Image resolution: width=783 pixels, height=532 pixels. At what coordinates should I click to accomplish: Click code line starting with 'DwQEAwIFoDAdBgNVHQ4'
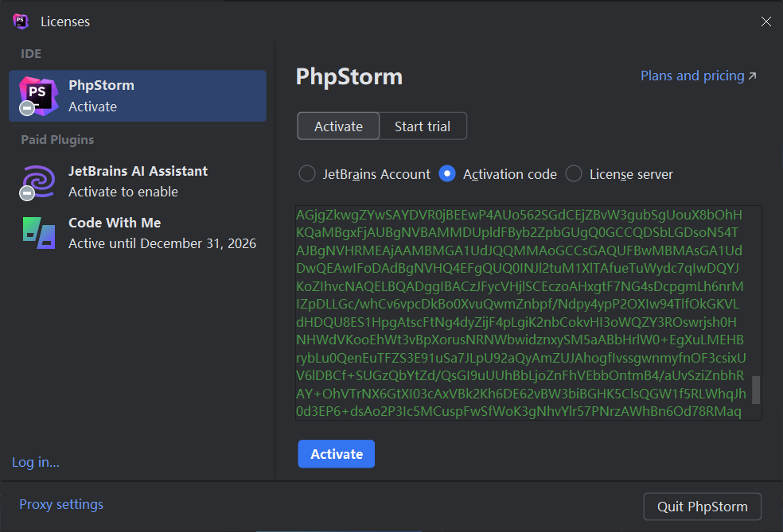pyautogui.click(x=517, y=269)
